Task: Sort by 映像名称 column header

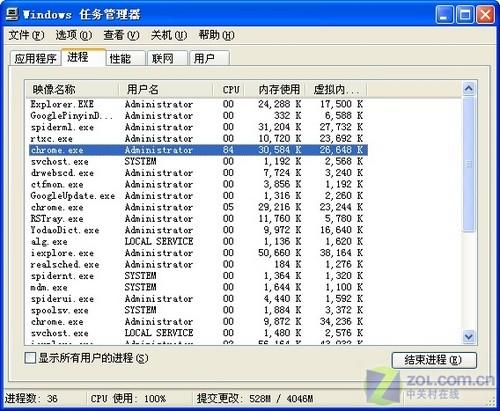Action: (x=72, y=89)
